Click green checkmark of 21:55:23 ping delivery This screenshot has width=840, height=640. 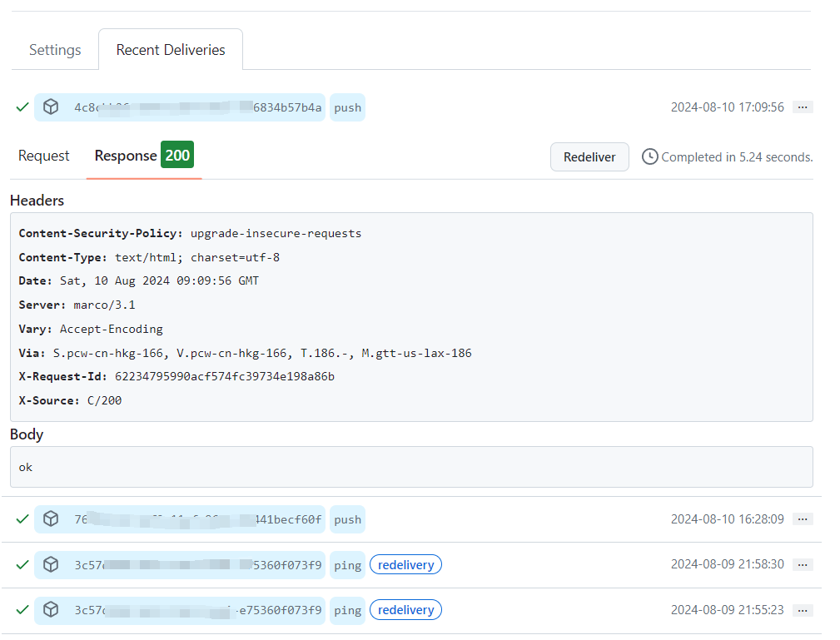point(22,610)
